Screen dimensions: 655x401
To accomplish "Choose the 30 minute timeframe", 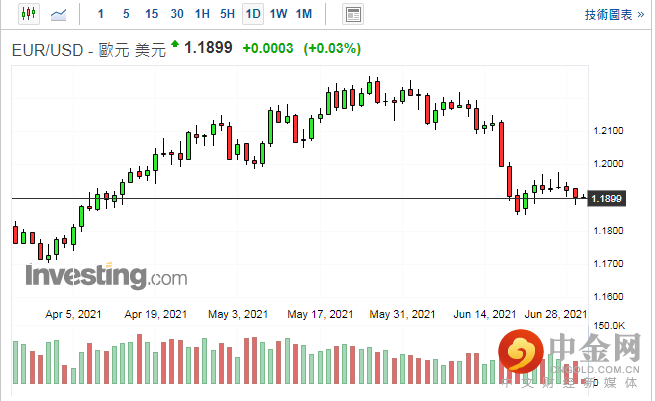I will coord(177,14).
